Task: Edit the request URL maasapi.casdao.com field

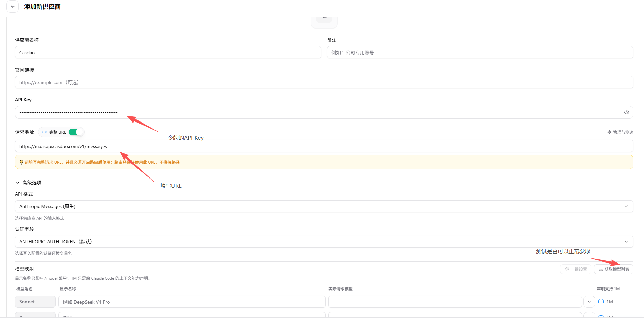Action: click(324, 146)
